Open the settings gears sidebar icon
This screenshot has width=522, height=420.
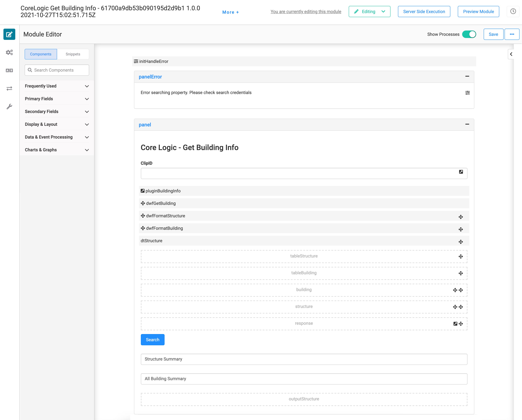(x=9, y=52)
